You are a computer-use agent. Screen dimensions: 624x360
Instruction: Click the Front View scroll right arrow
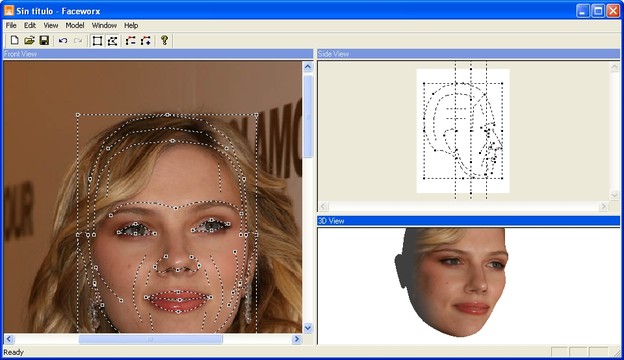(x=296, y=339)
